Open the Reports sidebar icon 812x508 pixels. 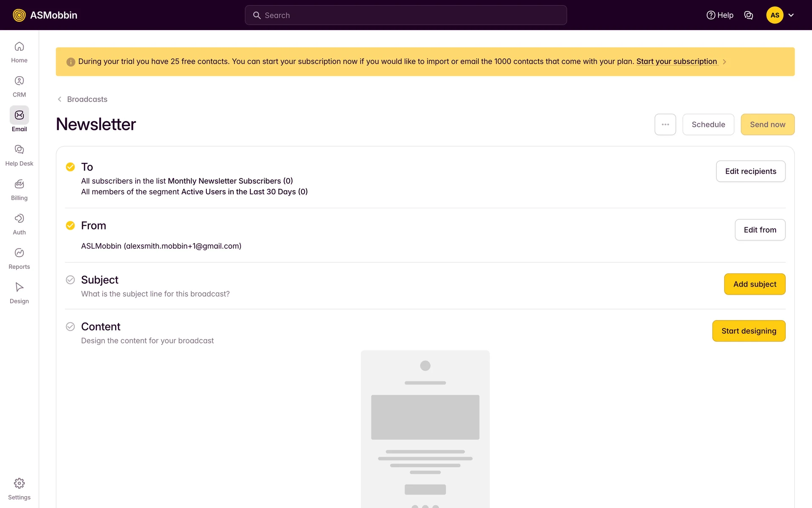pos(19,253)
